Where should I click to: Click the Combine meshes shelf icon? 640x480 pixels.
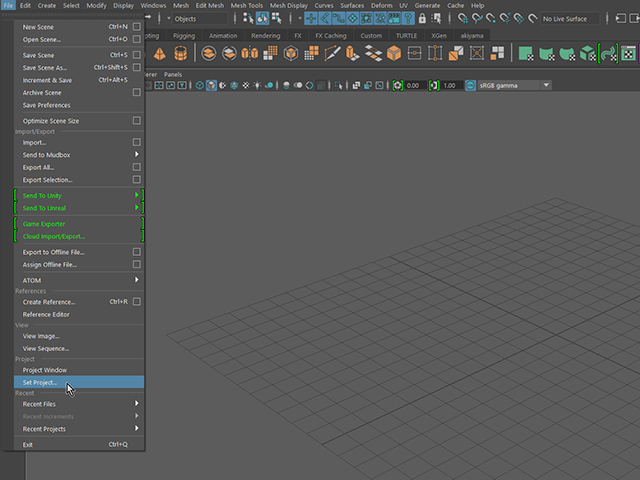click(x=209, y=53)
